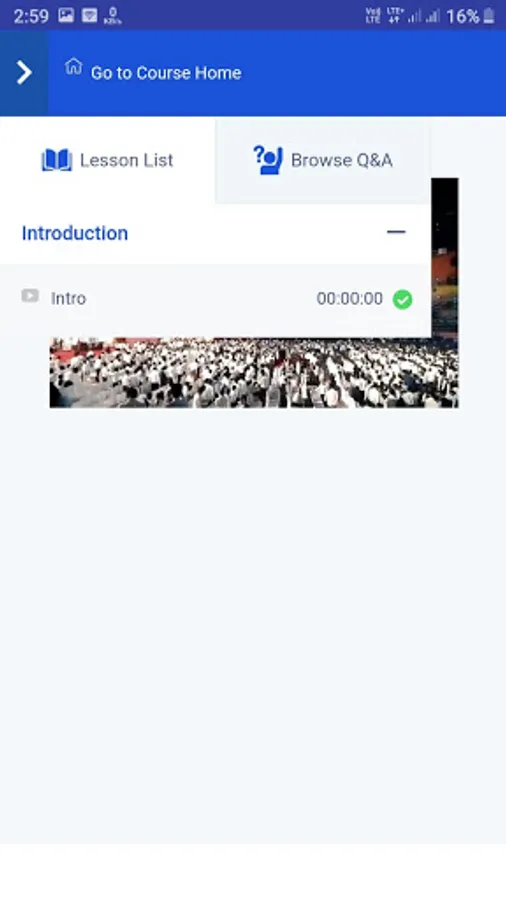Open the Intro lesson
506x900 pixels.
click(x=215, y=298)
